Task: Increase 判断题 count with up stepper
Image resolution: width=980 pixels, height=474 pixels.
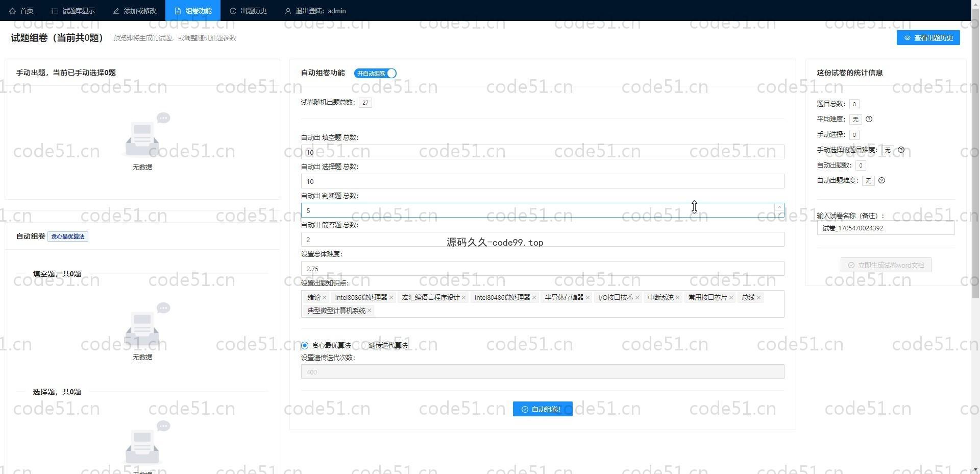Action: click(x=779, y=207)
